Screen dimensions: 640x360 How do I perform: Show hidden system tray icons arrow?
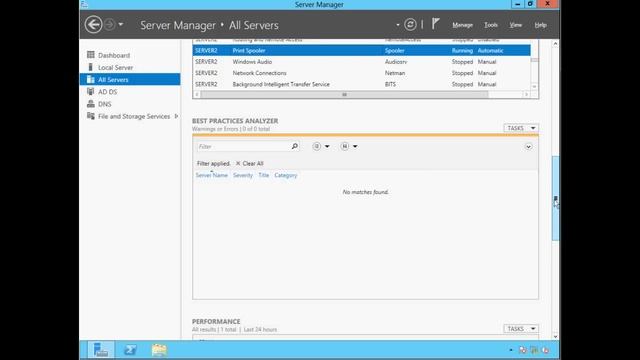click(511, 350)
